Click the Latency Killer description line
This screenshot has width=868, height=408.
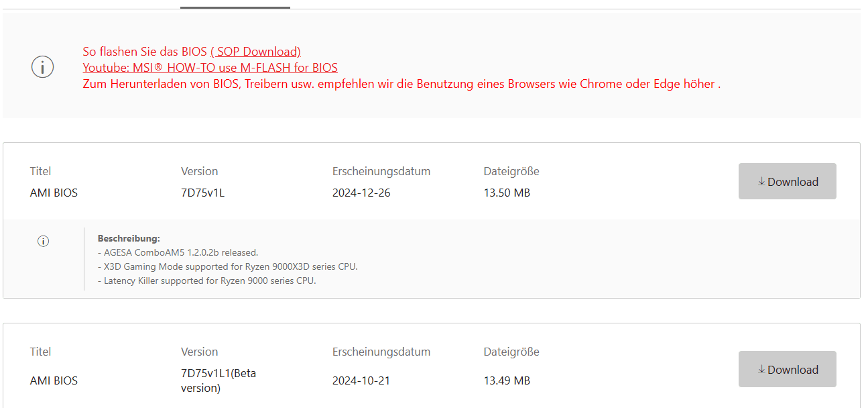pos(206,280)
